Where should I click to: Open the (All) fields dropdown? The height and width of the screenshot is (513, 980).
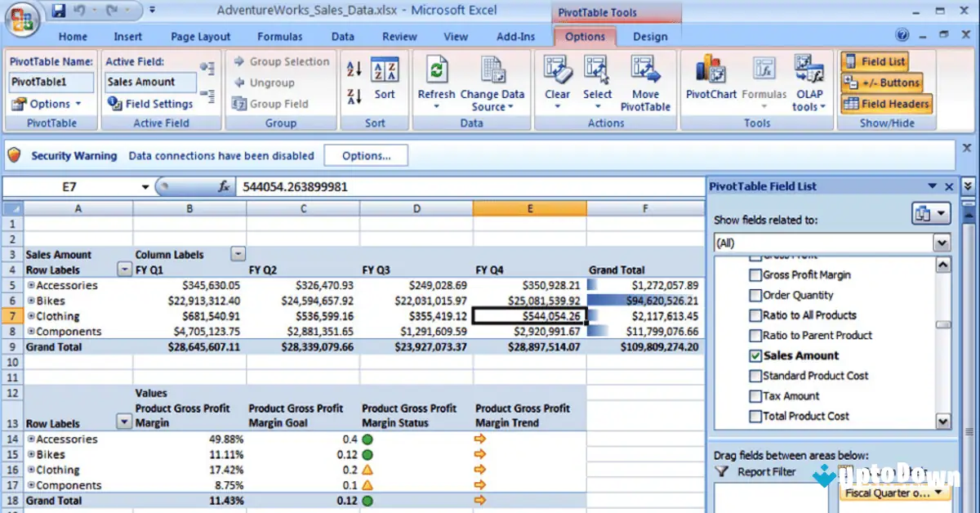pos(942,243)
